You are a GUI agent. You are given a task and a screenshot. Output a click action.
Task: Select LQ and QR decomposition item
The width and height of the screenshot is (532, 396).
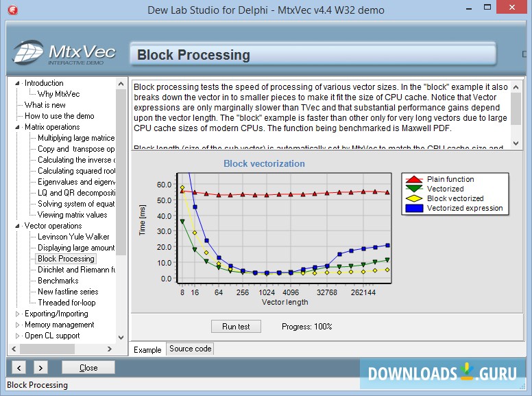(x=76, y=193)
